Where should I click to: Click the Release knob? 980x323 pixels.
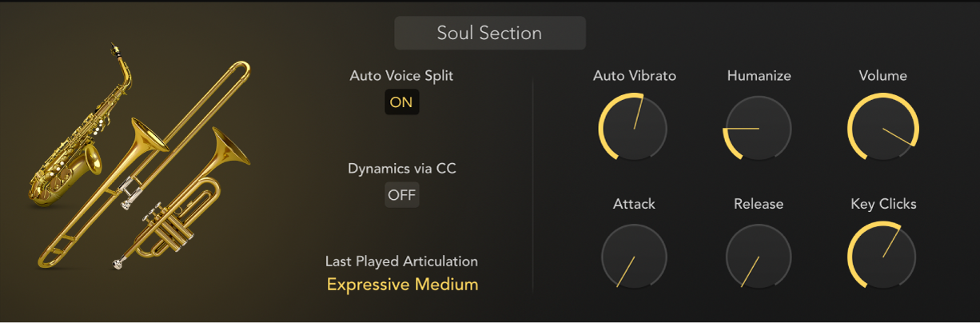pyautogui.click(x=758, y=257)
